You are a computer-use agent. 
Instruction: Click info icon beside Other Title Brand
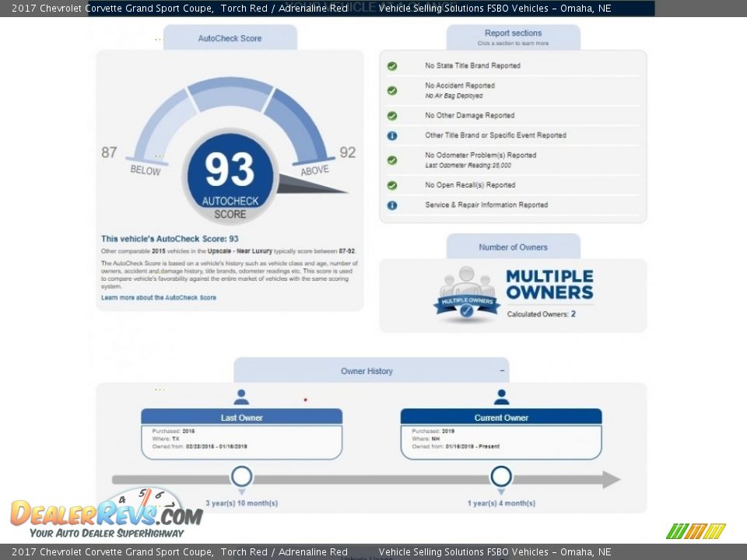(x=392, y=135)
